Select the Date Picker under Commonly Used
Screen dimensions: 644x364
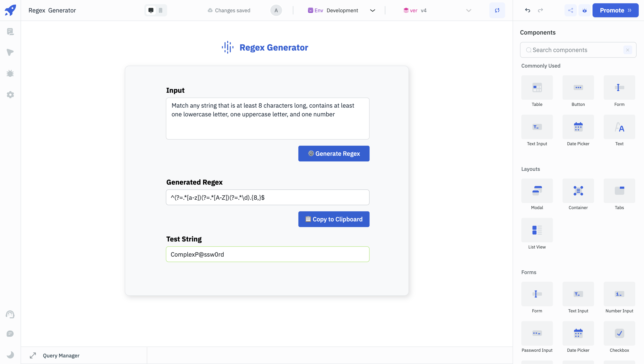tap(578, 131)
